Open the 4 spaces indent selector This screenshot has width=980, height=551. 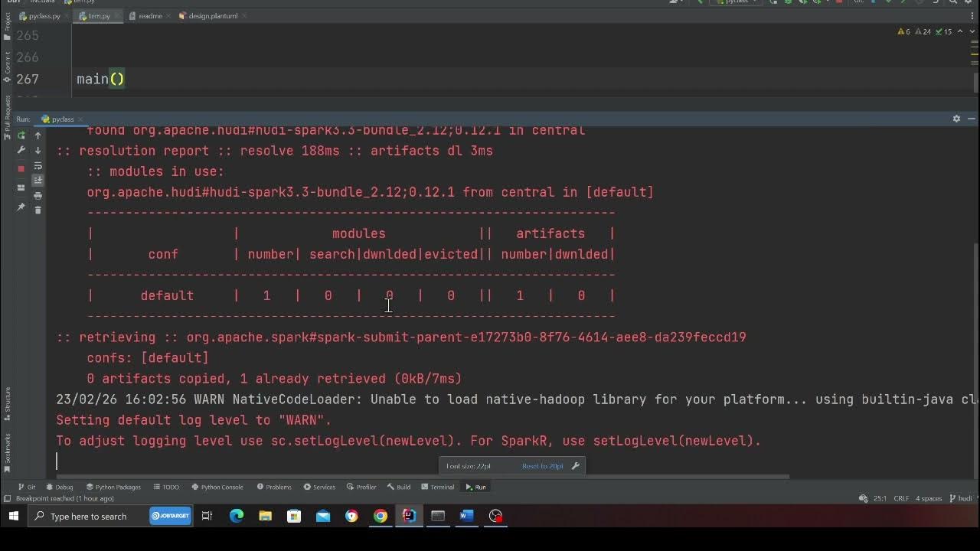(929, 498)
